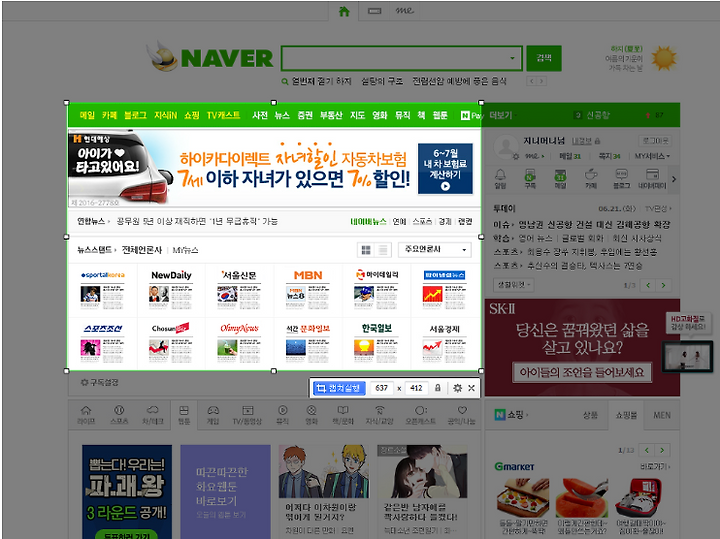
Task: Open the 책/문화 book icon tab
Action: point(343,415)
